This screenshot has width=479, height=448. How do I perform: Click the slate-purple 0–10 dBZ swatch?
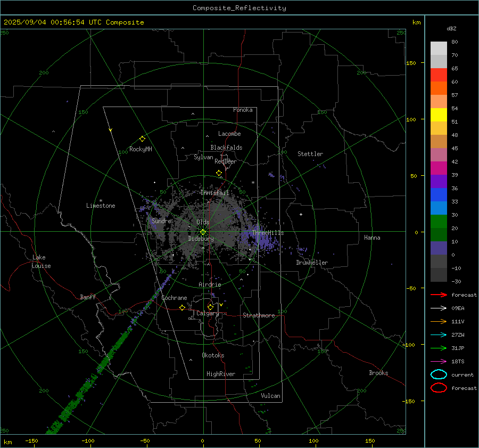coord(439,248)
